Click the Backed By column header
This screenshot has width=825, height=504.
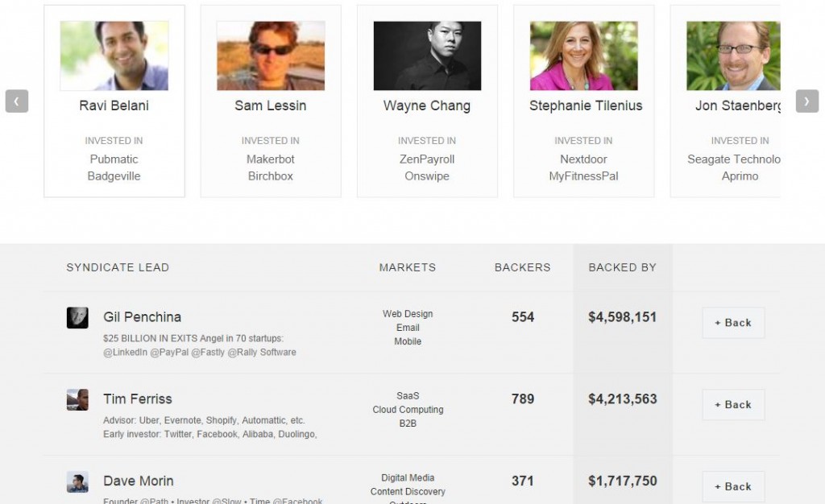click(x=623, y=267)
